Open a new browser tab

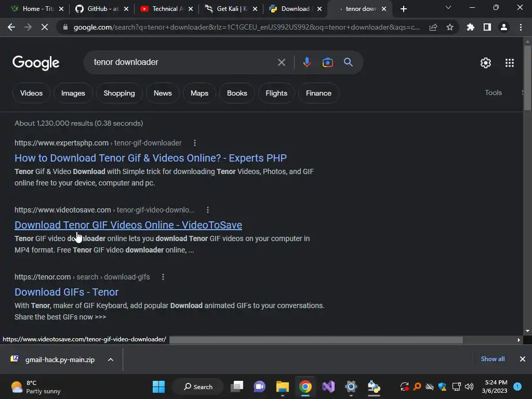[403, 9]
